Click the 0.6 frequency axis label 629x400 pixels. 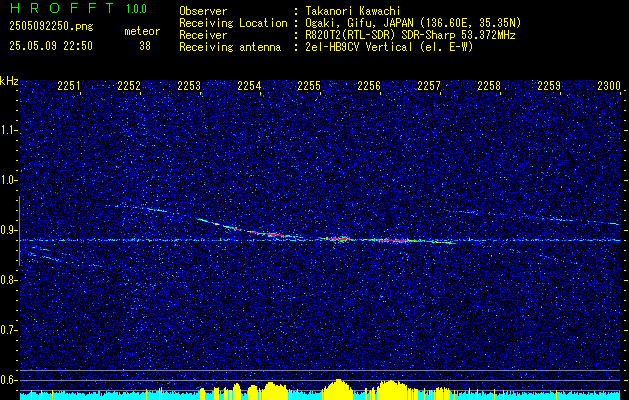pos(8,380)
